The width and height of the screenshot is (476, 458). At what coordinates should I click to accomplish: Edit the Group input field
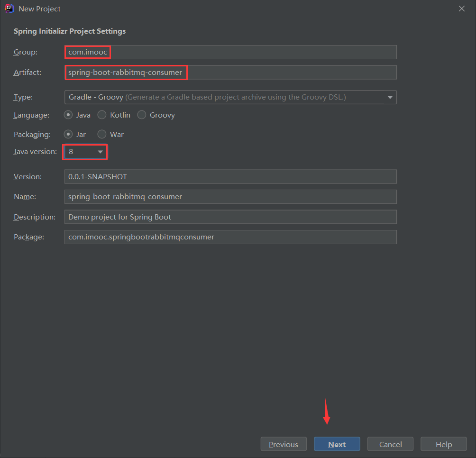(230, 52)
